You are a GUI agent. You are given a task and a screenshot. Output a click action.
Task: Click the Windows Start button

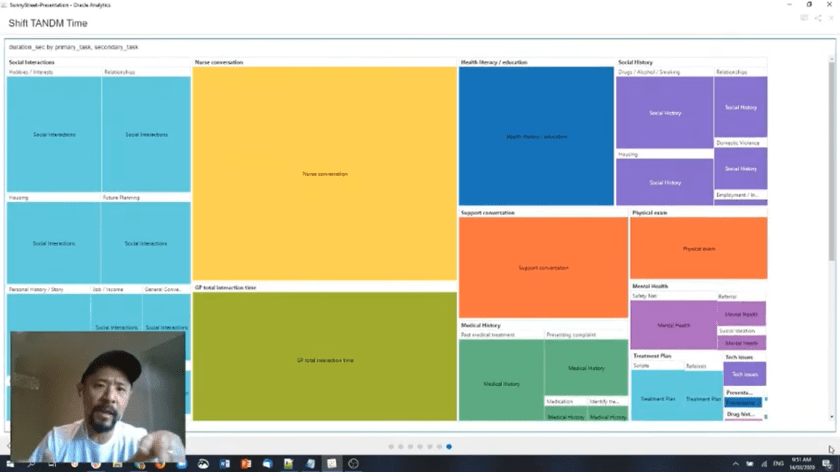[8, 464]
